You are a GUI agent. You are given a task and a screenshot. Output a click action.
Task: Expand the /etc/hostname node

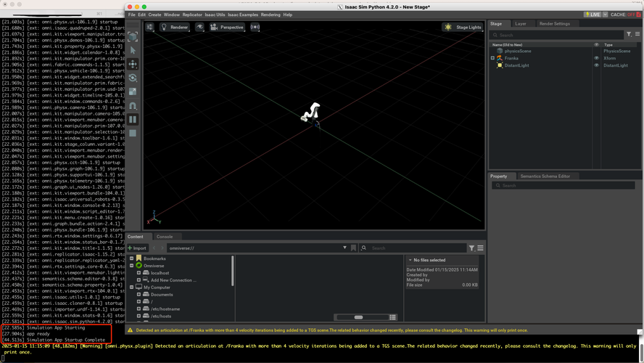click(139, 309)
